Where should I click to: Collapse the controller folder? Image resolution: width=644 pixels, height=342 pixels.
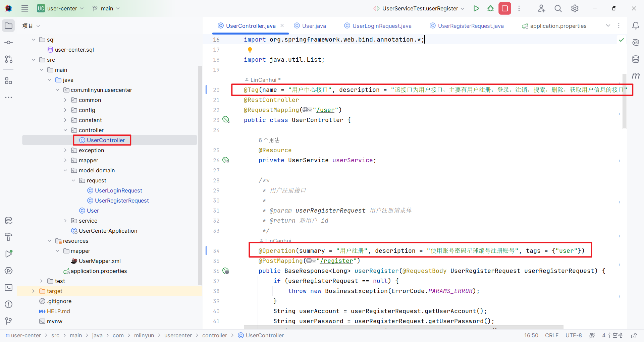tap(65, 130)
